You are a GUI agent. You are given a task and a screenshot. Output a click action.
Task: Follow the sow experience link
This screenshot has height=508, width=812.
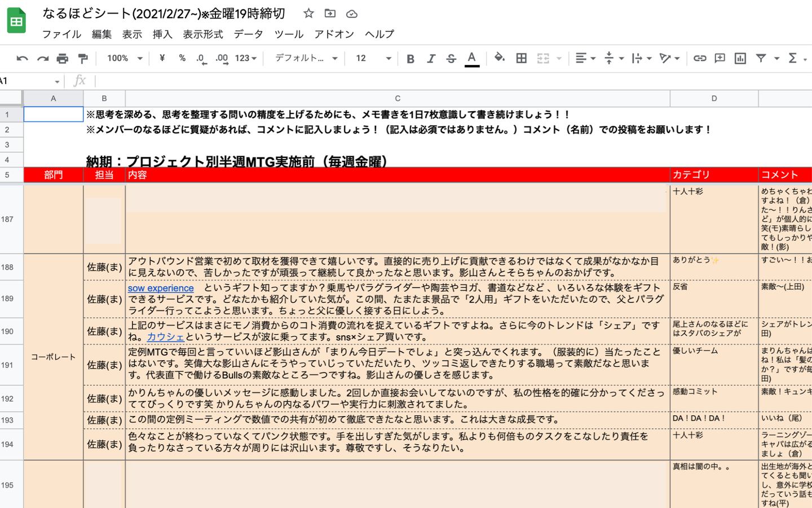point(161,288)
